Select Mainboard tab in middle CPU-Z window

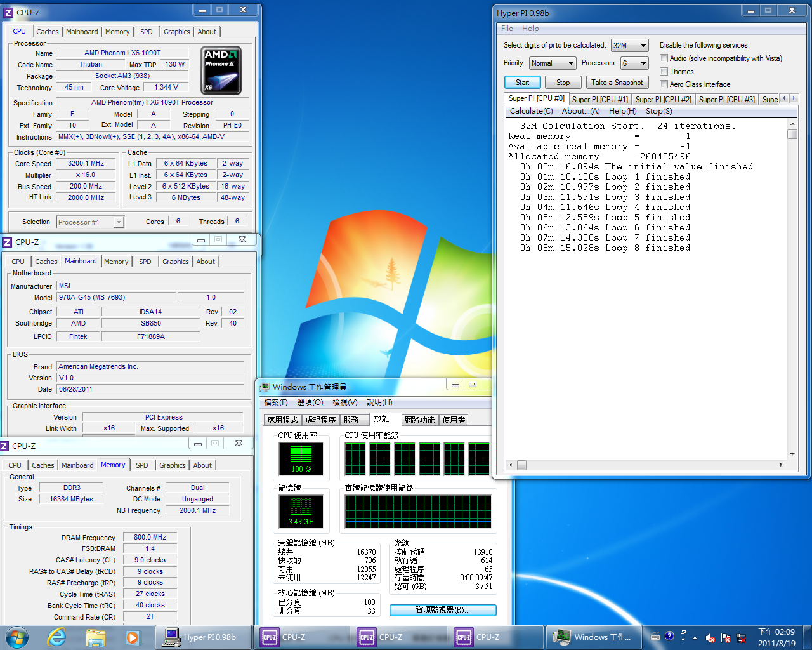[x=81, y=261]
